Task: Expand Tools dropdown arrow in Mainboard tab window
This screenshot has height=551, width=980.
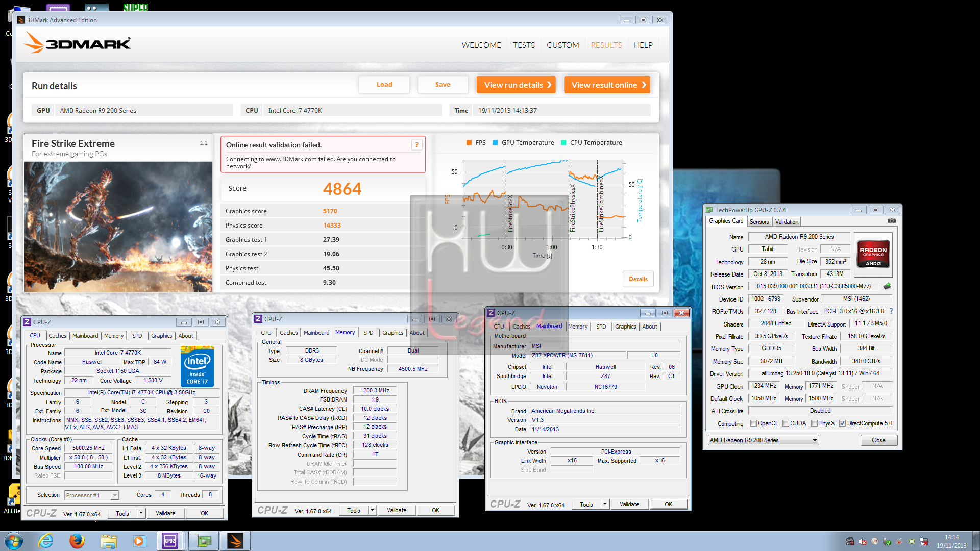Action: point(605,504)
